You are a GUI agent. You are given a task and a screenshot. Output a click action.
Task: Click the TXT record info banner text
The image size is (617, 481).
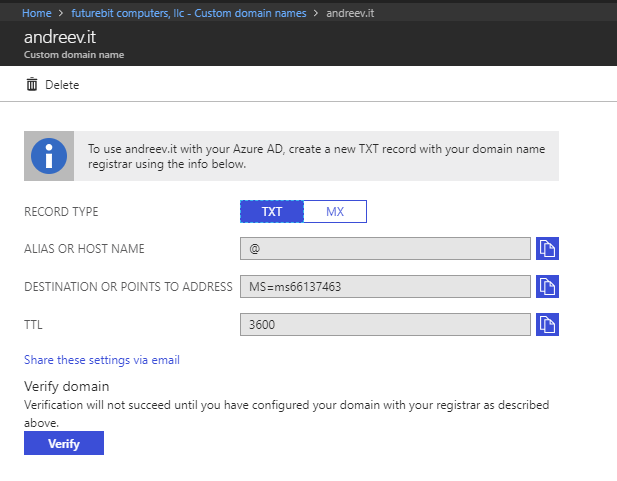coord(316,156)
